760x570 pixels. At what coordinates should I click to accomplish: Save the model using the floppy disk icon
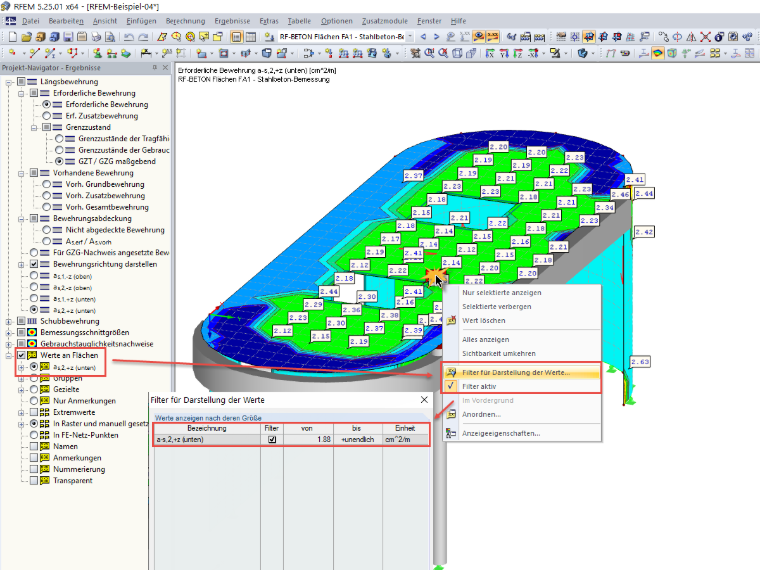pos(68,37)
